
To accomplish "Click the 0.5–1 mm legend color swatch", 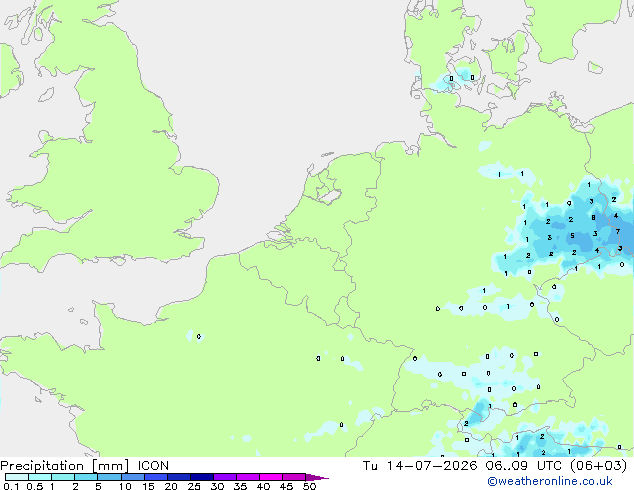I will click(x=40, y=477).
